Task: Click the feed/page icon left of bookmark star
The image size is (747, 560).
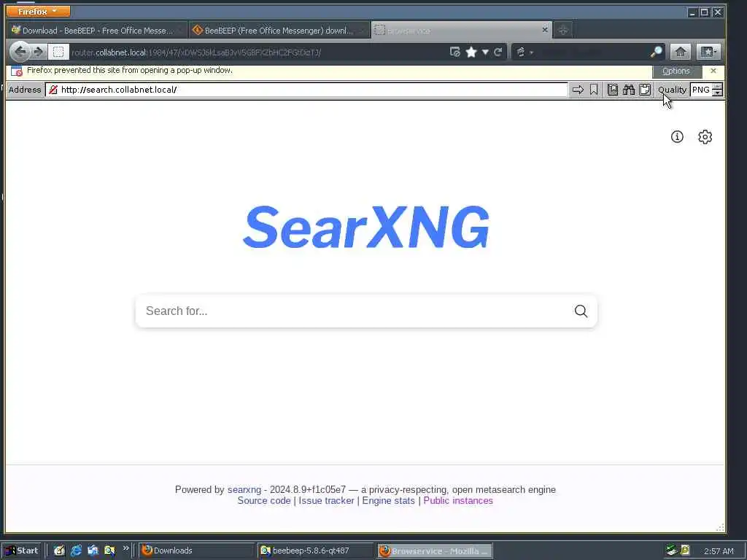Action: tap(455, 52)
